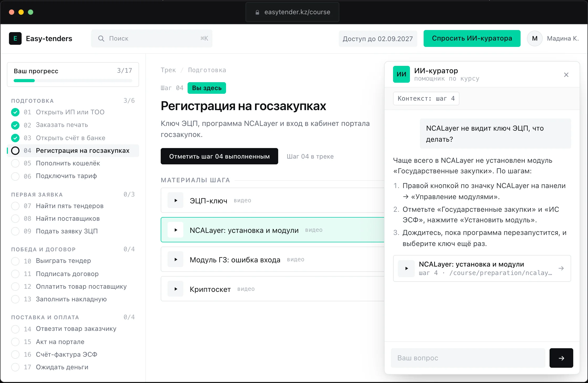
Task: Click Отметить шаг 04 выполненным button
Action: (219, 156)
